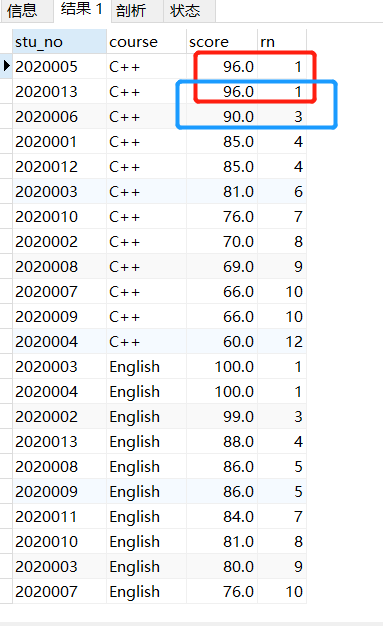Select stu_no 2020008 in the English row

pos(60,467)
